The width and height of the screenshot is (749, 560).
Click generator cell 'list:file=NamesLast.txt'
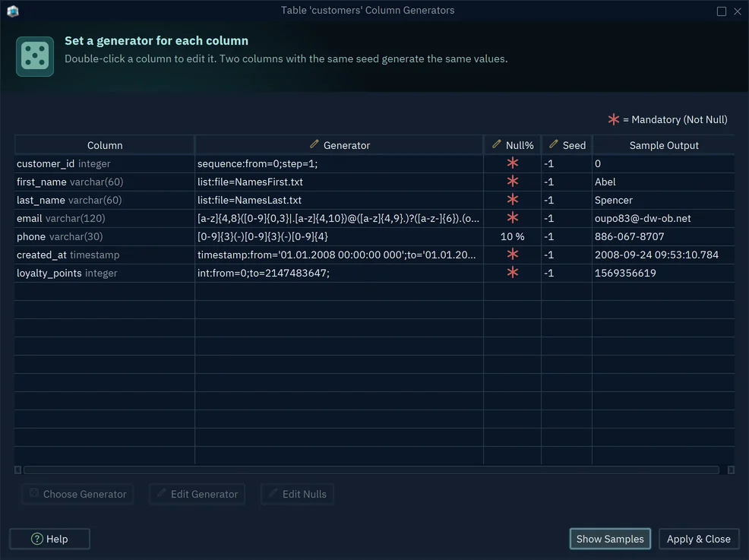339,200
